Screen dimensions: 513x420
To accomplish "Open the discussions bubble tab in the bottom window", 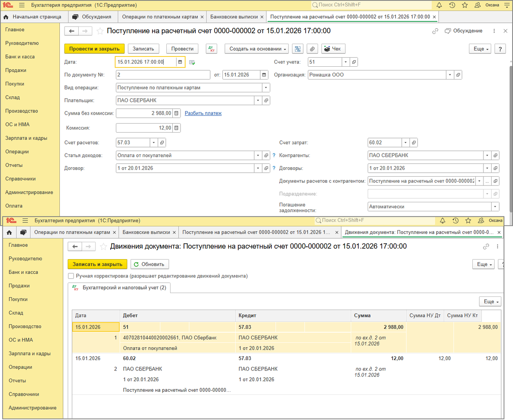I will pyautogui.click(x=23, y=232).
